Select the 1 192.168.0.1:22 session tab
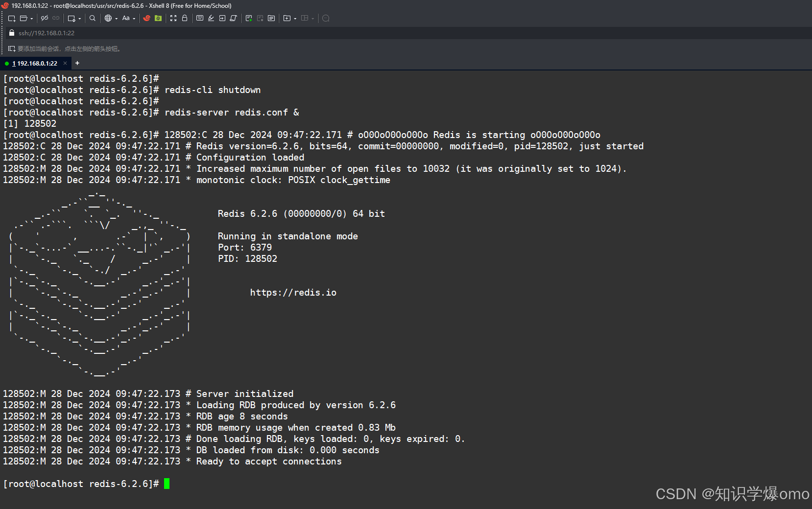 click(35, 63)
